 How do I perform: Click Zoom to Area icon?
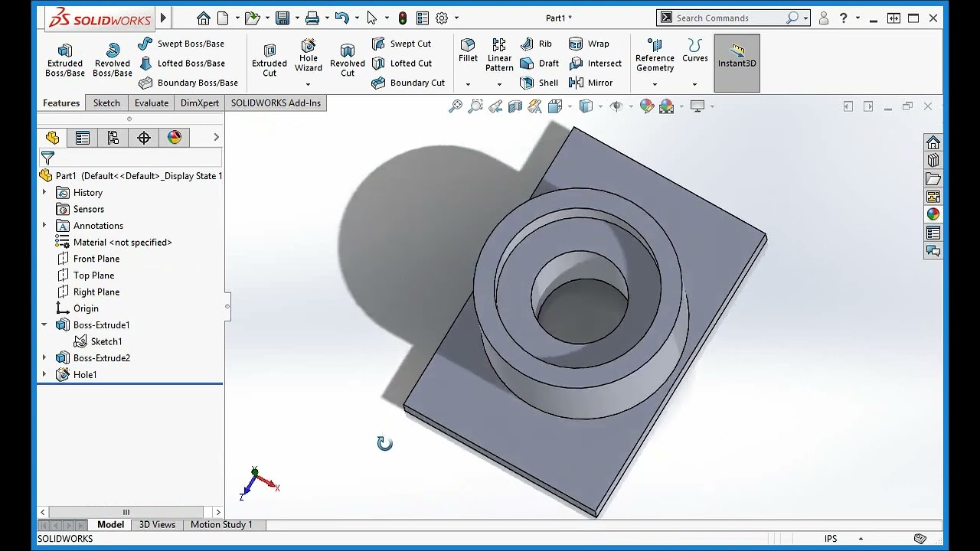[x=475, y=106]
